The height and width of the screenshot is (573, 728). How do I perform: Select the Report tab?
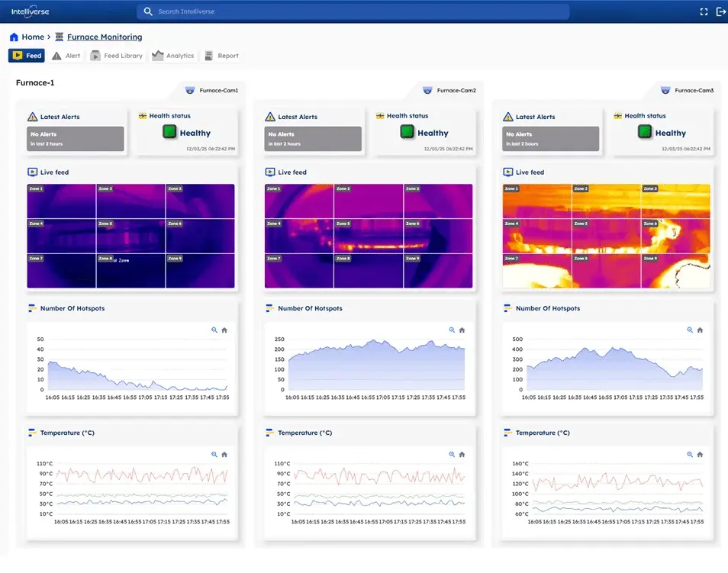click(x=221, y=56)
